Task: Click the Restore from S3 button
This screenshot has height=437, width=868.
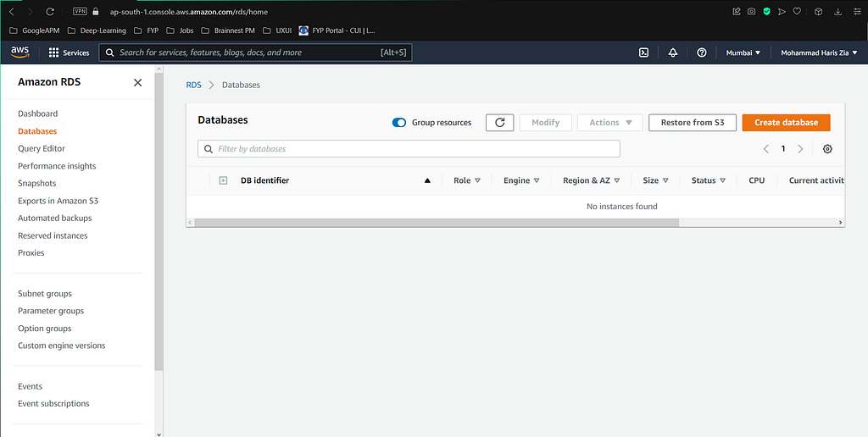Action: pos(693,122)
